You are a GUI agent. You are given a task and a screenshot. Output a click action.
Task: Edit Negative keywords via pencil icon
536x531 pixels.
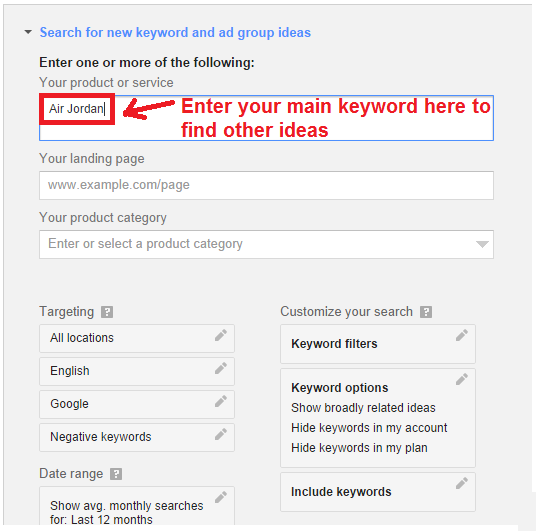click(221, 434)
